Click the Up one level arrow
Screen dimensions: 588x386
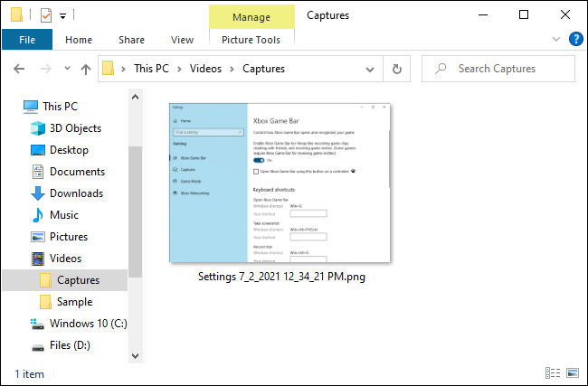86,69
